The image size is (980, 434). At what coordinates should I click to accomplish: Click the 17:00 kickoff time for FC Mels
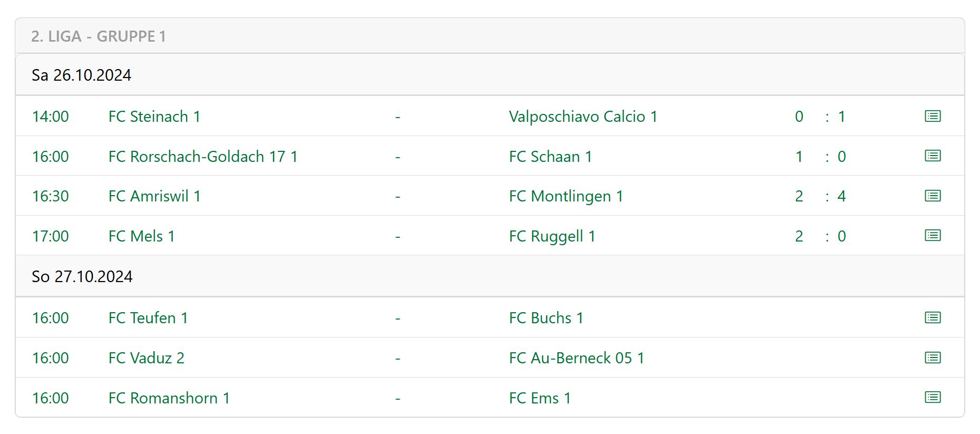(51, 236)
